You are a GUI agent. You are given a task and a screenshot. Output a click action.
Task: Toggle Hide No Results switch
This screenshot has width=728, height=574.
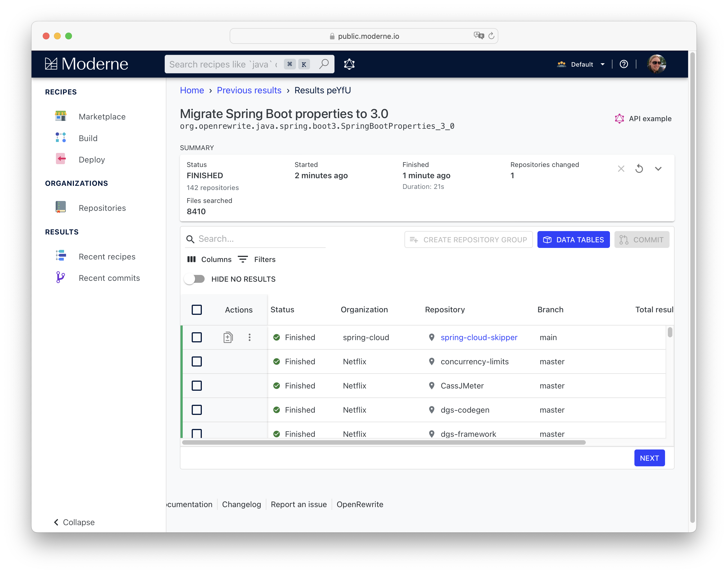point(195,279)
